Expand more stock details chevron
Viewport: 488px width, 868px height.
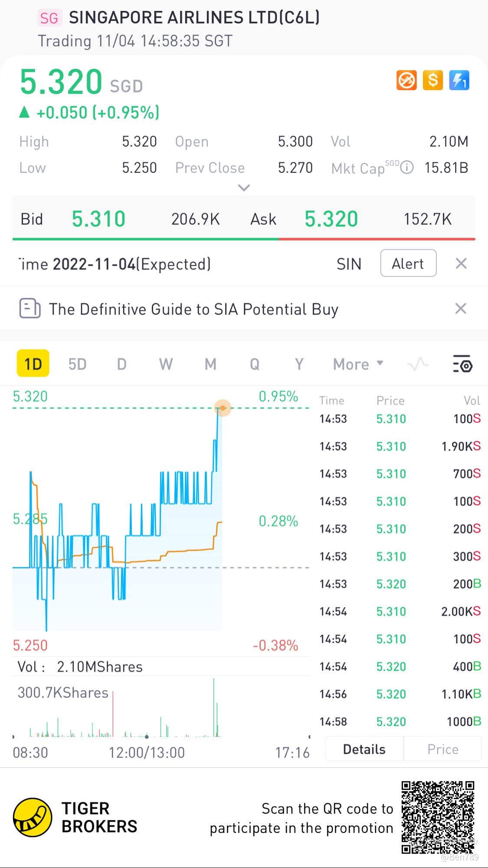point(244,188)
